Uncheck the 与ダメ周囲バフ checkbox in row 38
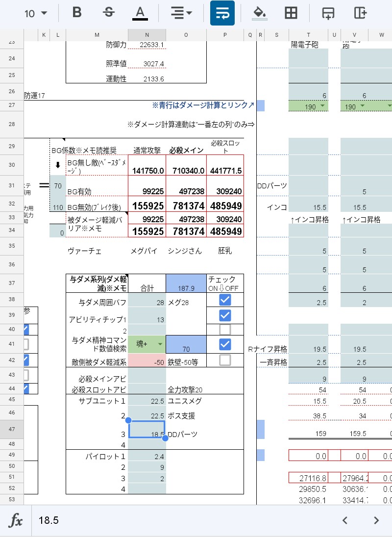The image size is (392, 540). point(225,300)
